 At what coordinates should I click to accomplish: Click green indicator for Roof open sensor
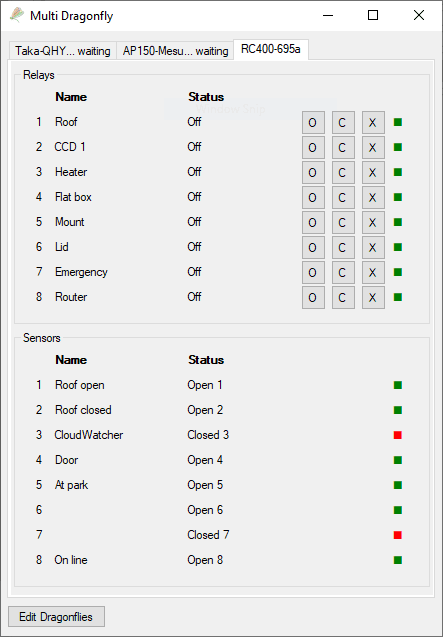click(x=398, y=385)
